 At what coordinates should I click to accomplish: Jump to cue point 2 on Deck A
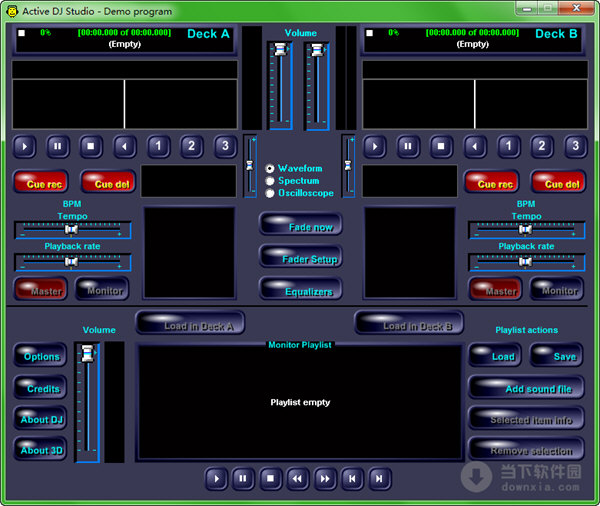click(x=191, y=147)
